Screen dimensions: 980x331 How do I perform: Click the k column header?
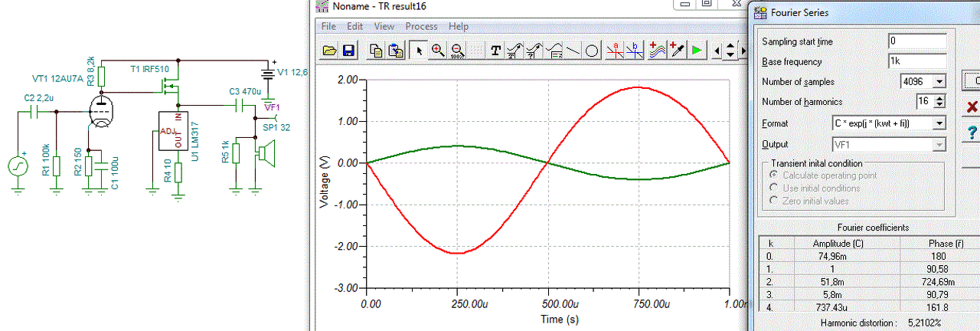[x=770, y=243]
